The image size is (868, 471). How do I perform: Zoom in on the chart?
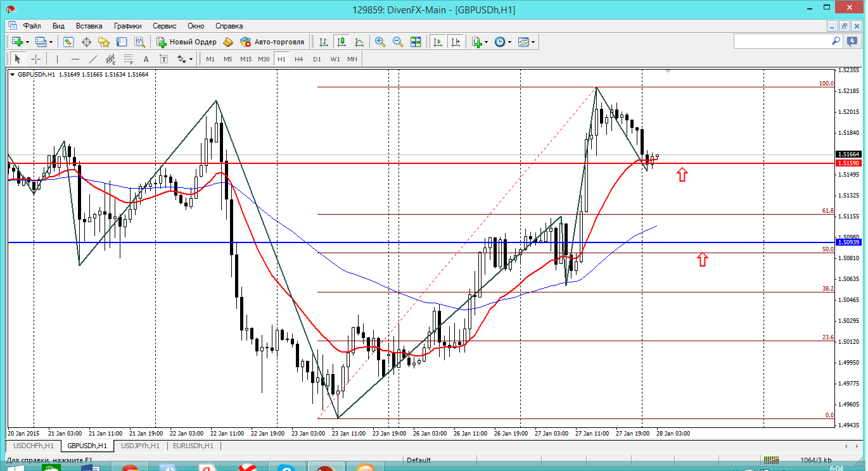click(380, 42)
